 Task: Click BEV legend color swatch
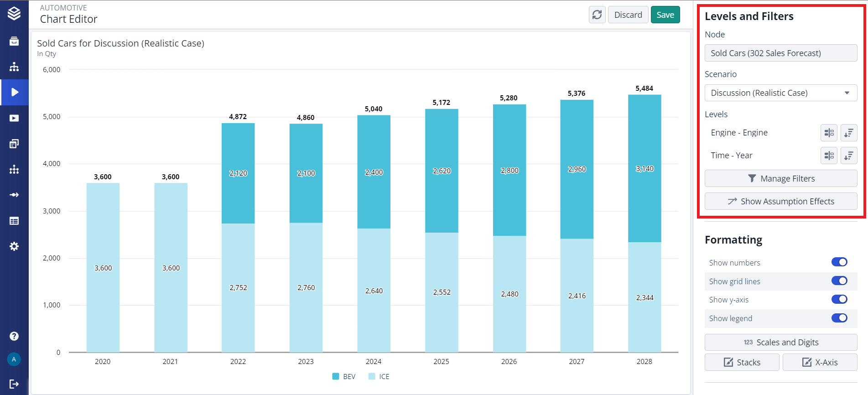click(336, 376)
